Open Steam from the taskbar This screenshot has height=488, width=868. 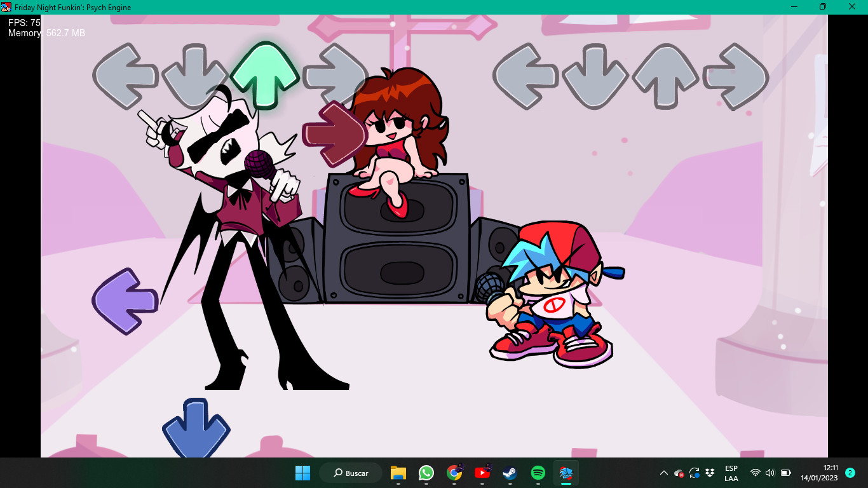[x=510, y=473]
